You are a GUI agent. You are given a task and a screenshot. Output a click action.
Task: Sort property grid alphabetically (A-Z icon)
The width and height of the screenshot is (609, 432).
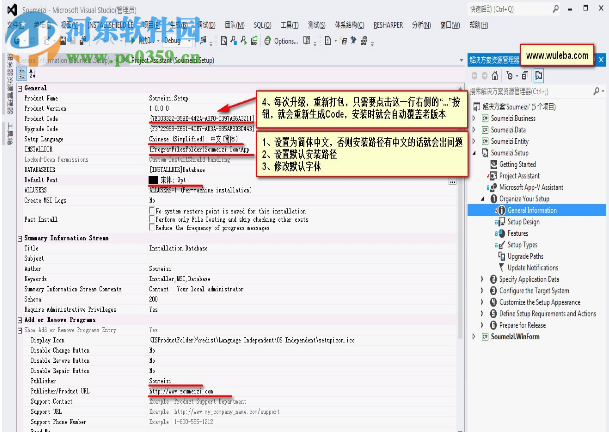[x=32, y=73]
